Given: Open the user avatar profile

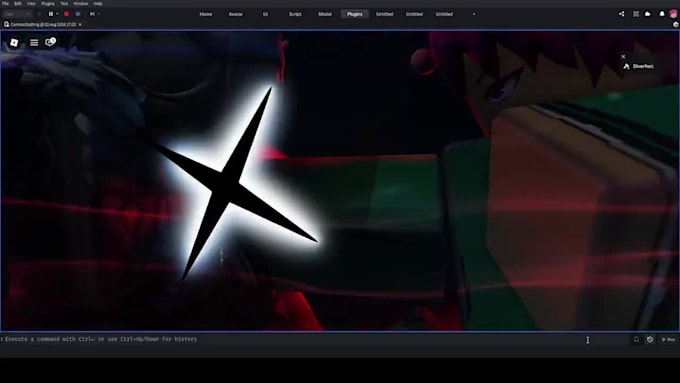Looking at the screenshot, I should [x=673, y=14].
